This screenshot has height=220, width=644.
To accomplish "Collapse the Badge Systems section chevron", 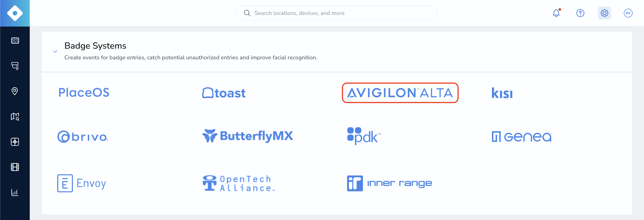I will pos(55,51).
